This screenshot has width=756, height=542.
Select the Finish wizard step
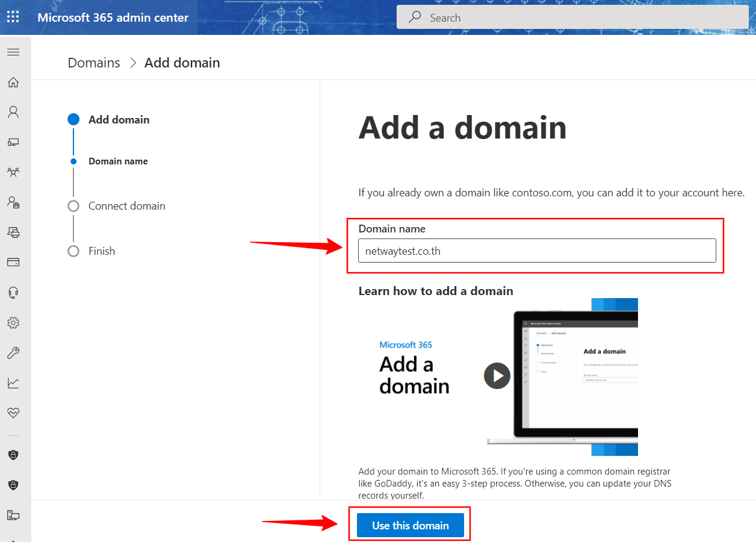[x=101, y=251]
